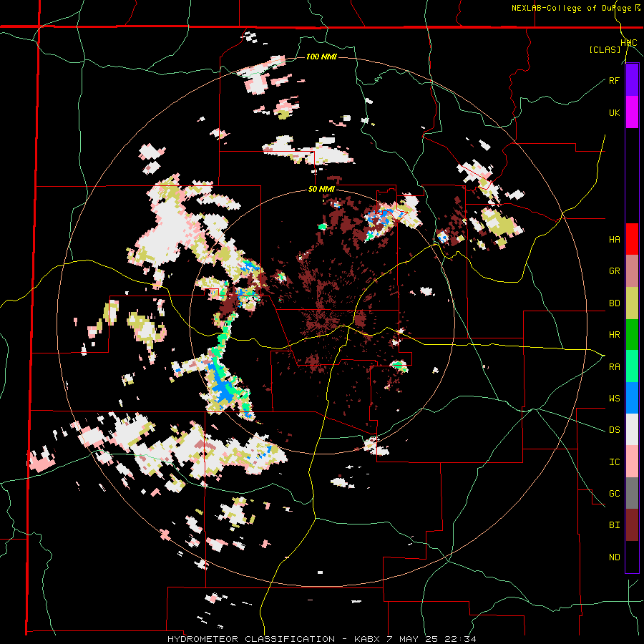Image resolution: width=644 pixels, height=644 pixels.
Task: Click the 'BD' legend label
Action: [x=614, y=303]
